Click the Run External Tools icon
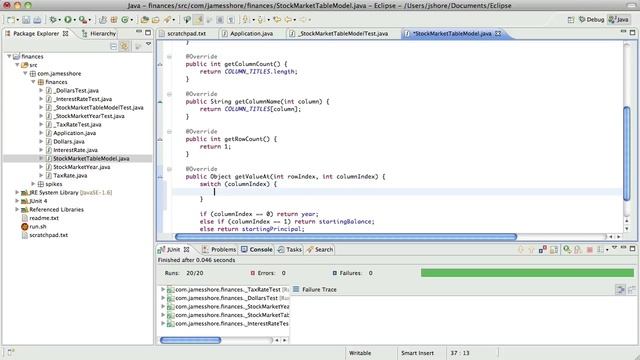Screen dimensions: 640x360 [x=83, y=20]
